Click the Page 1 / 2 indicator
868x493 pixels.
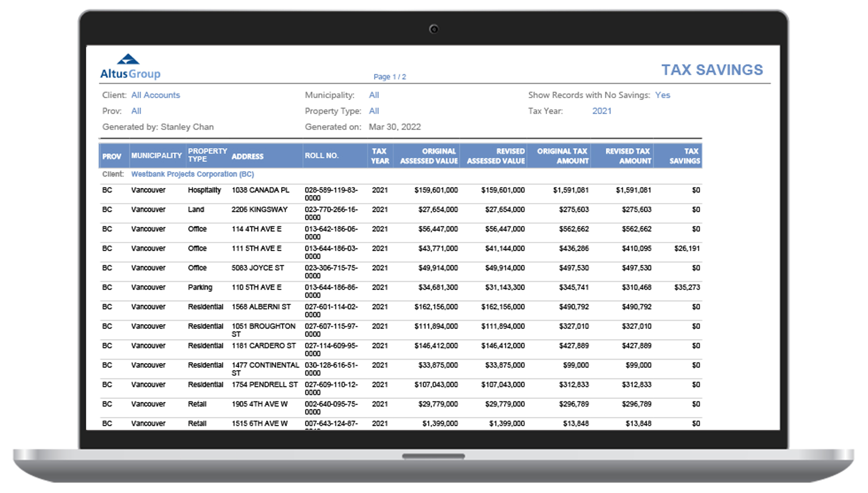(x=389, y=77)
